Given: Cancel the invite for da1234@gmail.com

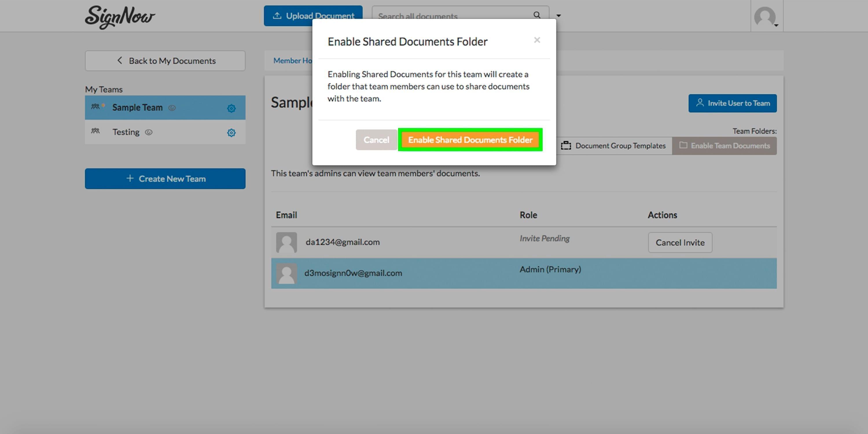Looking at the screenshot, I should tap(680, 242).
